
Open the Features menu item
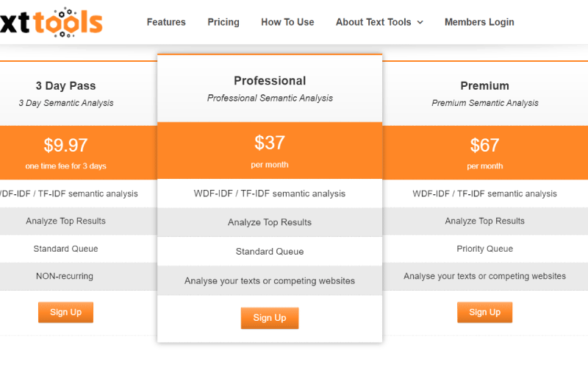pos(166,22)
